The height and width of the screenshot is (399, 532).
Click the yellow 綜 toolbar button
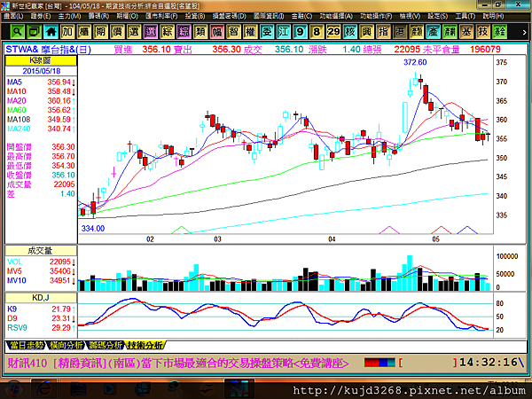pos(168,32)
